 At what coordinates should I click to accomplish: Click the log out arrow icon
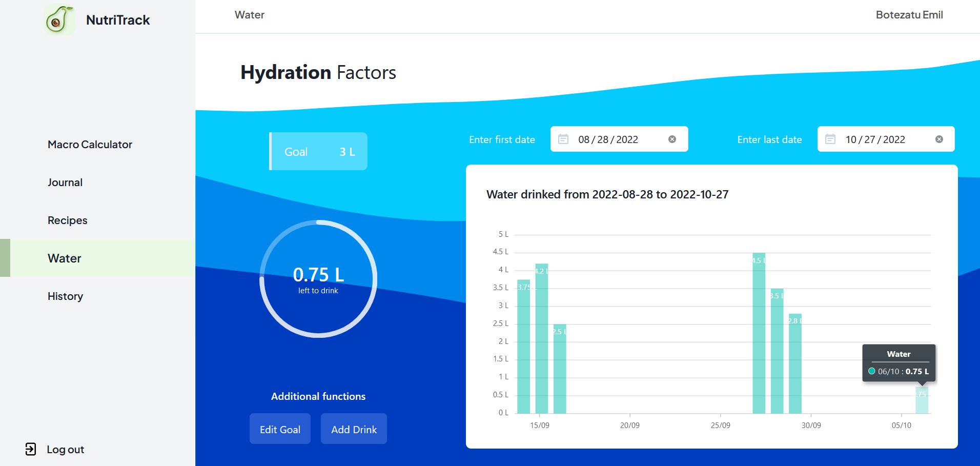point(30,450)
